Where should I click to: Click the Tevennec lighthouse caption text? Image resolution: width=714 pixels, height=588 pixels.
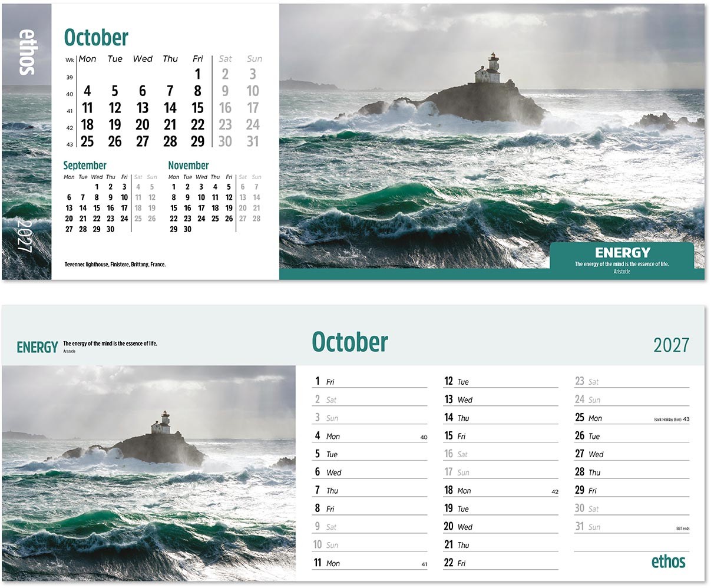[114, 264]
